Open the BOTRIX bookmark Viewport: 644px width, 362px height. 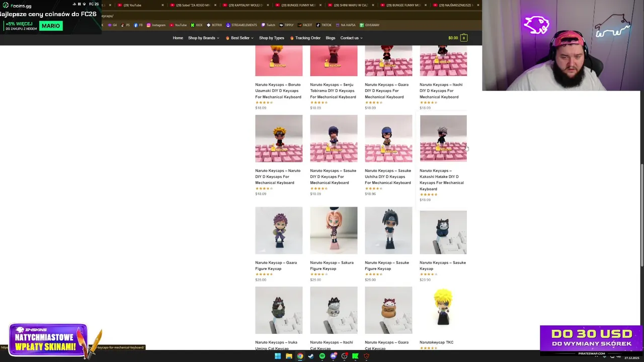click(x=214, y=25)
